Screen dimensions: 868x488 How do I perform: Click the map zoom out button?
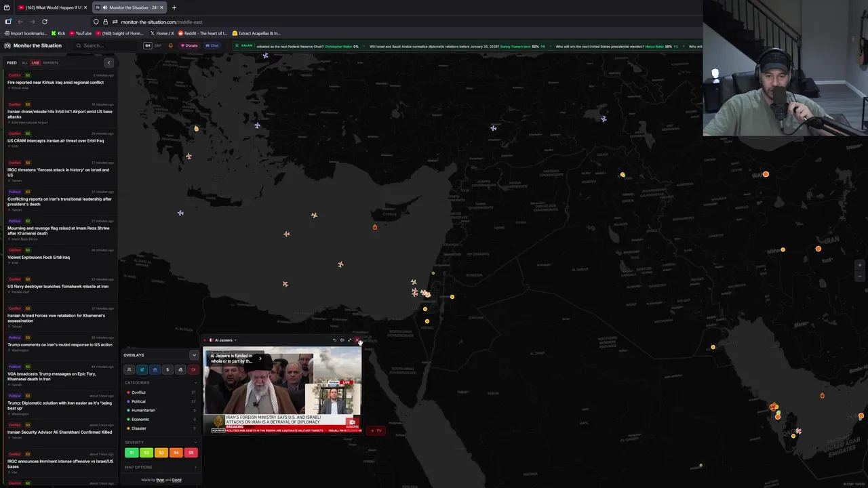point(860,276)
